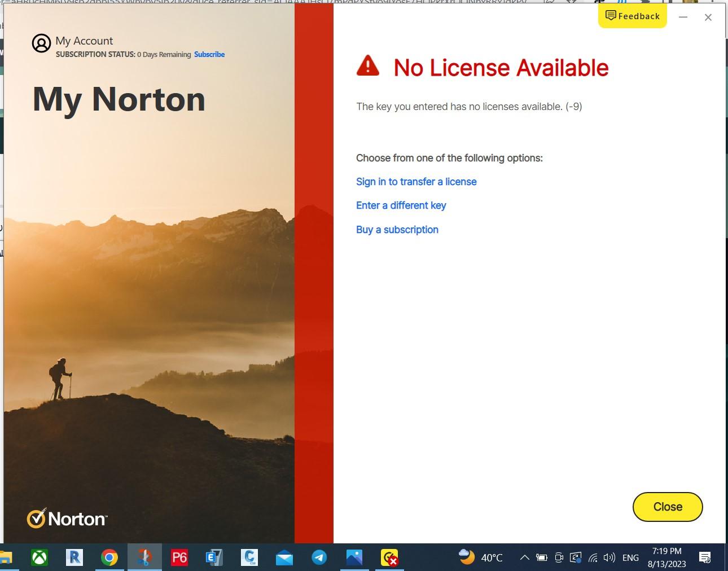This screenshot has width=728, height=571.
Task: Close the Norton window with X
Action: 708,17
